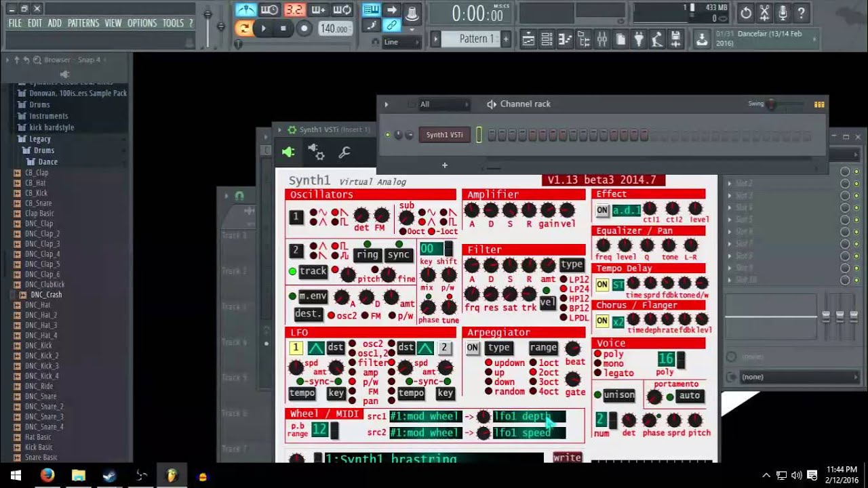Image resolution: width=868 pixels, height=488 pixels.
Task: Open the wrench icon in Synth1 plugin window
Action: pyautogui.click(x=344, y=152)
